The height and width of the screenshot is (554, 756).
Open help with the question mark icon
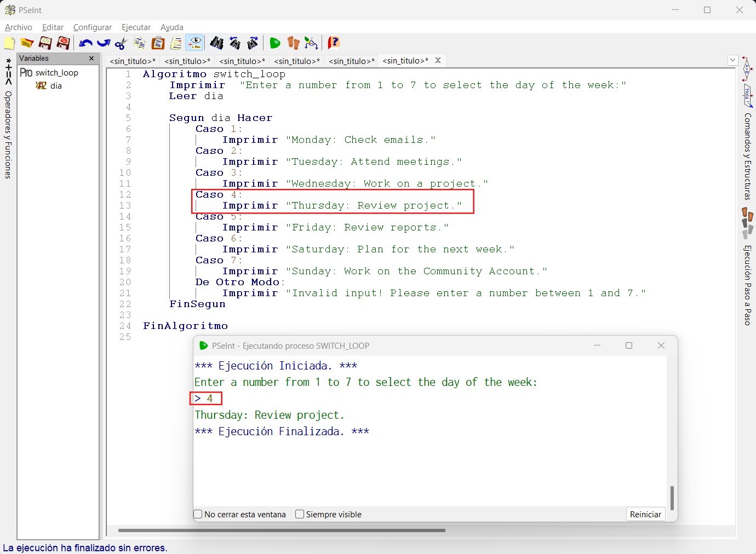[334, 43]
